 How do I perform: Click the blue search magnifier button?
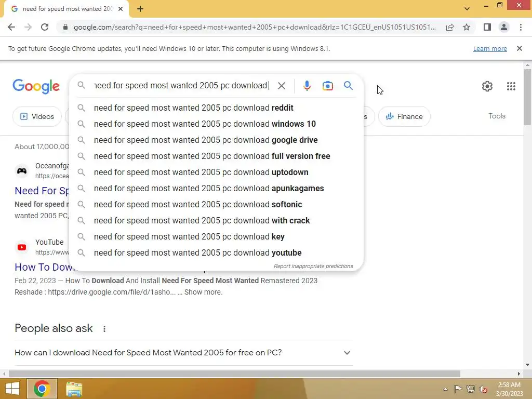(x=348, y=86)
